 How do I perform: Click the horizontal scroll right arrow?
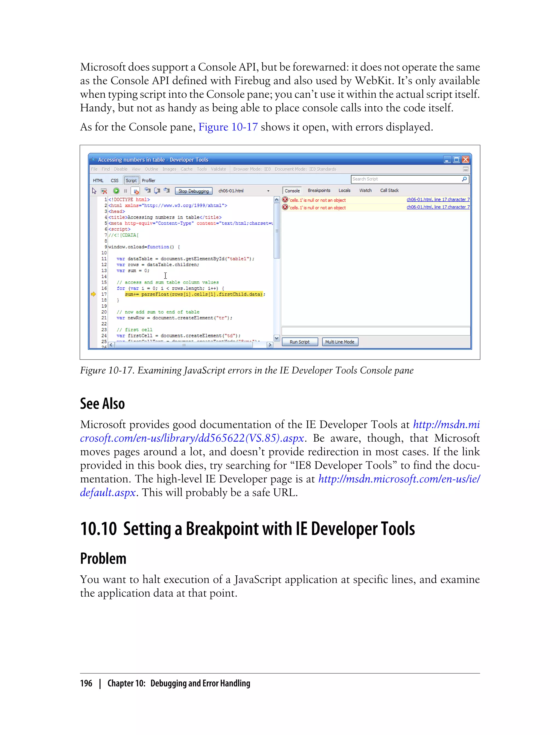click(x=270, y=345)
